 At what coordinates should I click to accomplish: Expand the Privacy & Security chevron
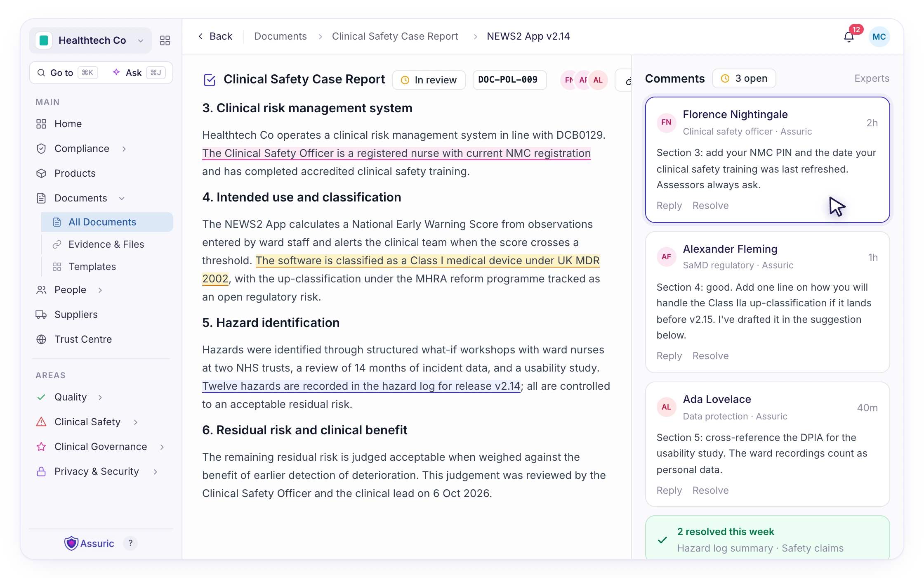click(x=156, y=472)
